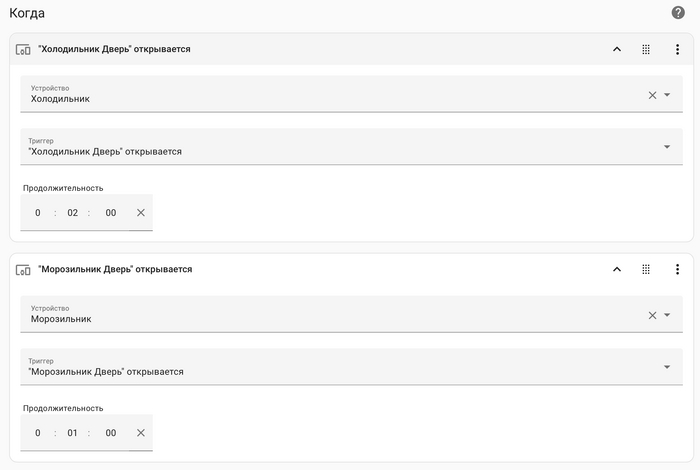The image size is (700, 470).
Task: Open three-dot menu of Холодильник trigger
Action: tap(677, 49)
